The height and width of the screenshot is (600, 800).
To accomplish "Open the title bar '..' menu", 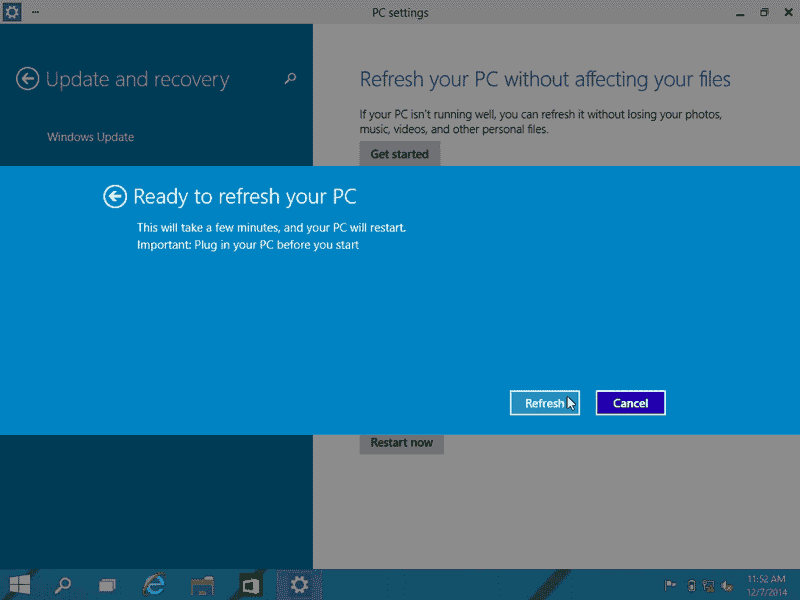I will pos(34,12).
